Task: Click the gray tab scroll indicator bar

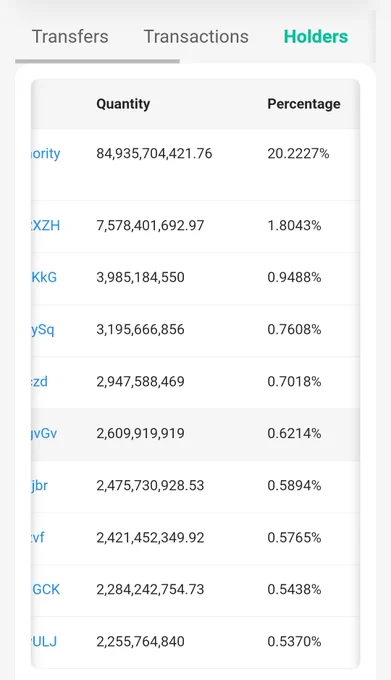Action: coord(97,61)
